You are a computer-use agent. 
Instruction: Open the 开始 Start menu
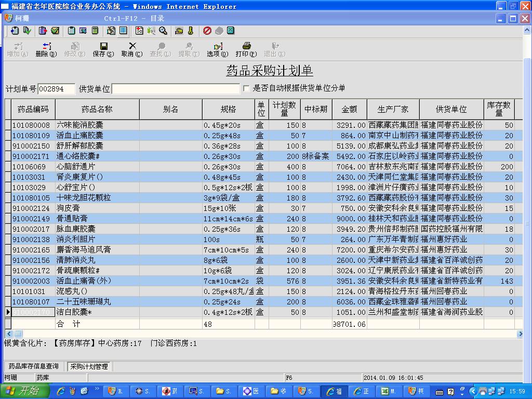(x=24, y=391)
